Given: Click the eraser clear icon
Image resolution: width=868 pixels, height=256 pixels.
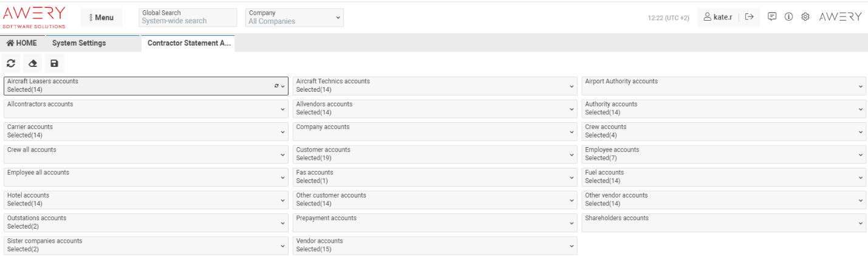Looking at the screenshot, I should tap(33, 63).
